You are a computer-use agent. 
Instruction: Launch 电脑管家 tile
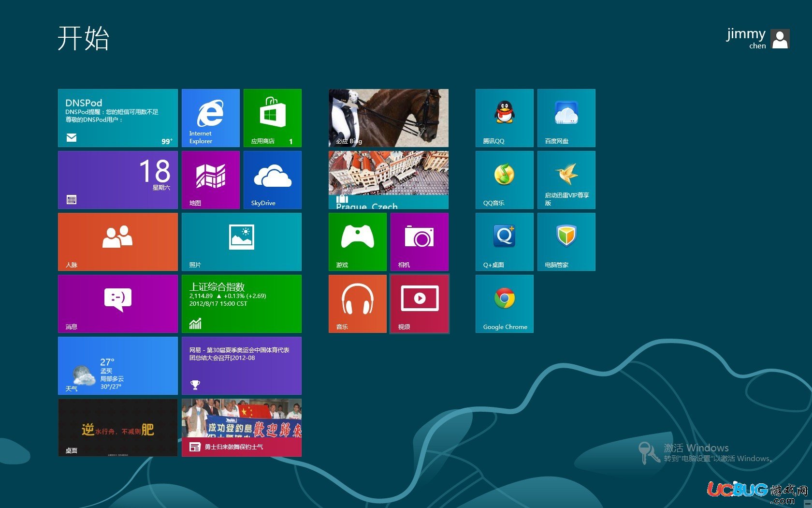566,242
